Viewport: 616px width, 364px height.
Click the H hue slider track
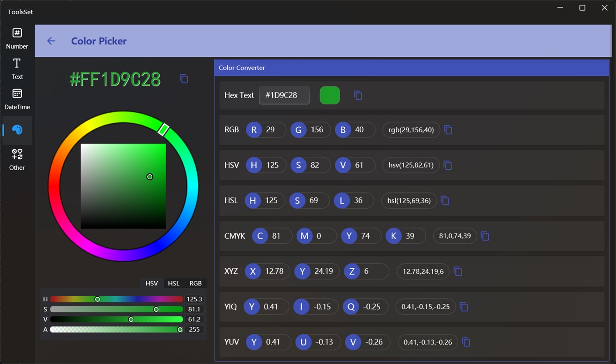(x=117, y=299)
